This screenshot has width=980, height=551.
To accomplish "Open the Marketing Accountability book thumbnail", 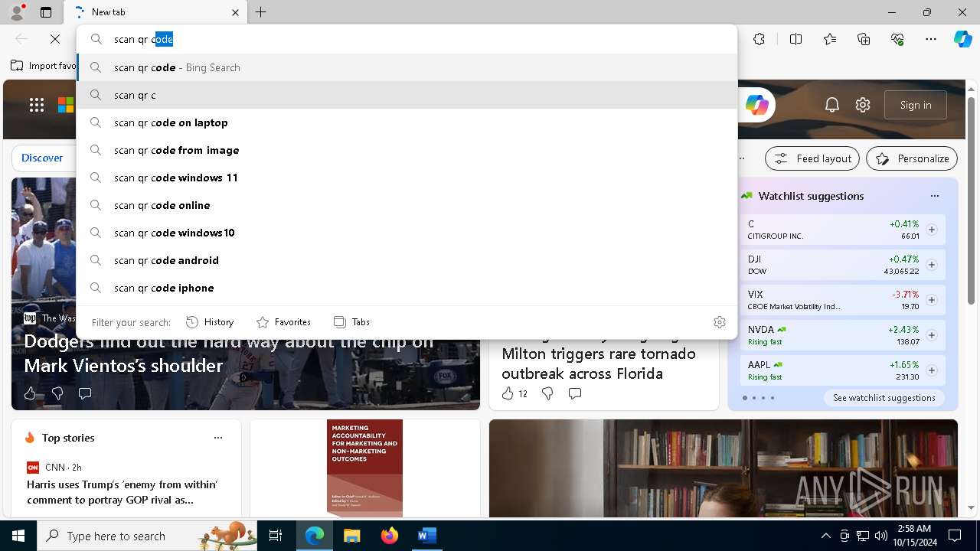I will (x=364, y=468).
